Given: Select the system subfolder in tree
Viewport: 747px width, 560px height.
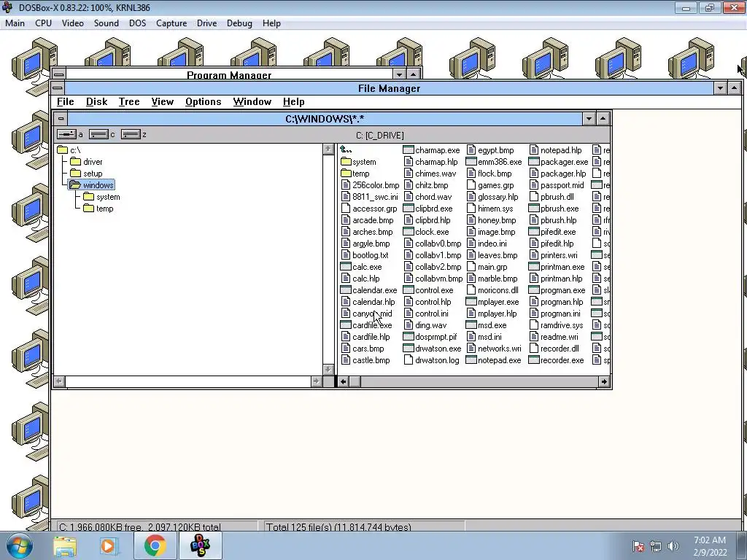Looking at the screenshot, I should click(x=101, y=197).
